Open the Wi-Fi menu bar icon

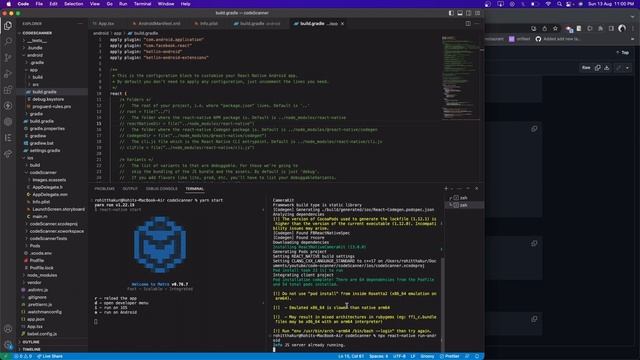click(548, 4)
